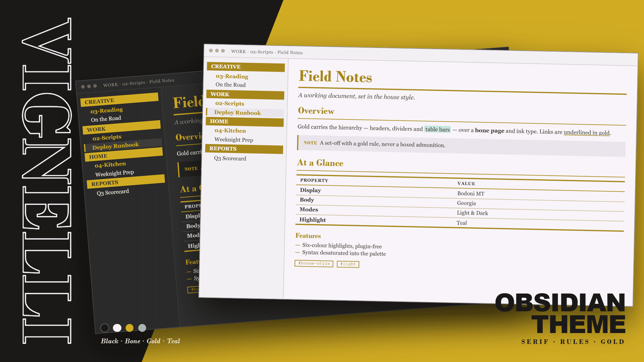Open Q3 Scorecard in the dark window
Viewport: 644px width, 362px height.
coord(113,192)
